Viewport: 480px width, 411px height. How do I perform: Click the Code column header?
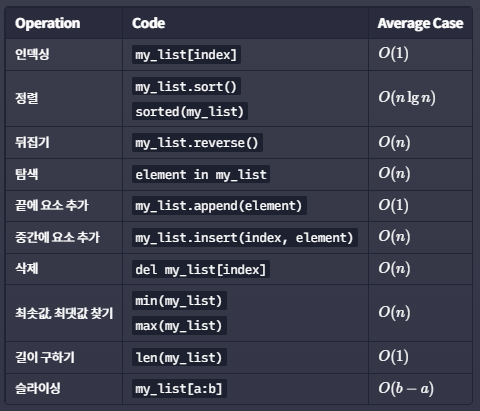tap(148, 23)
